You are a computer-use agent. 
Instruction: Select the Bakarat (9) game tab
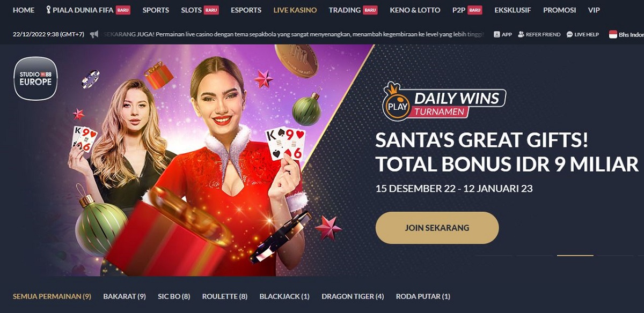125,296
